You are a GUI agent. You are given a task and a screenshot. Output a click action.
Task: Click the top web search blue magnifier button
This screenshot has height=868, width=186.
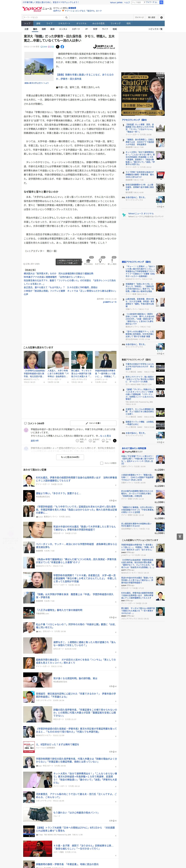161,2
